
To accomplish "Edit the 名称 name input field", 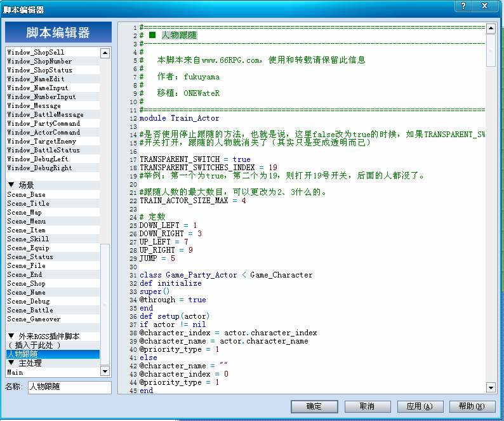I will click(x=69, y=387).
